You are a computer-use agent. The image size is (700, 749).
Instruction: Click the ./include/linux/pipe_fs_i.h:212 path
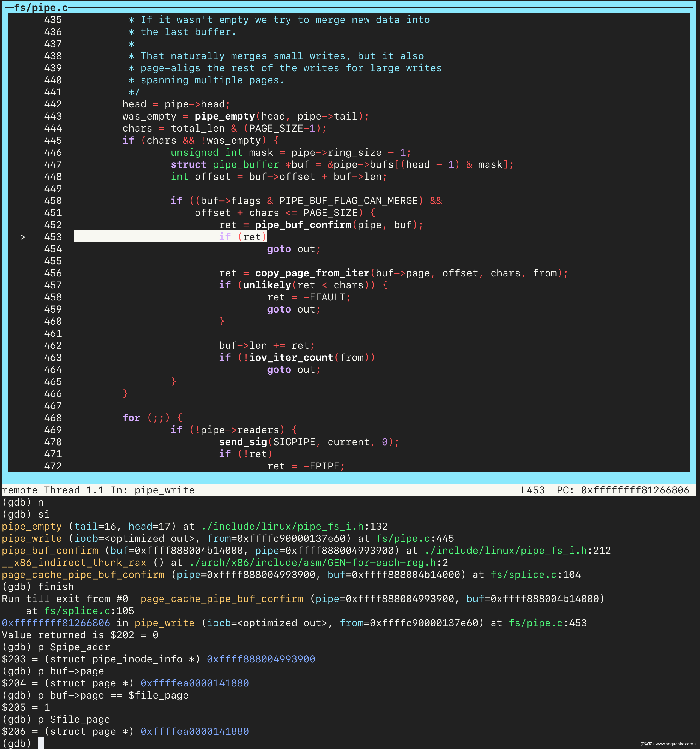coord(517,551)
